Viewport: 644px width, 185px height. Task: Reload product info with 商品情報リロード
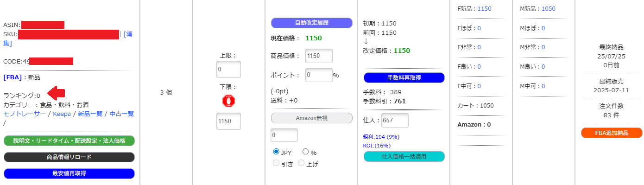click(x=69, y=157)
